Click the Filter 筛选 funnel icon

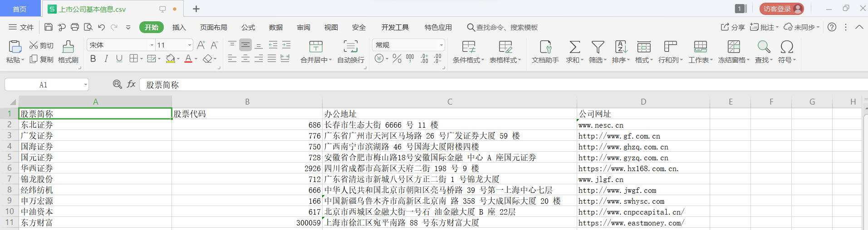click(598, 47)
